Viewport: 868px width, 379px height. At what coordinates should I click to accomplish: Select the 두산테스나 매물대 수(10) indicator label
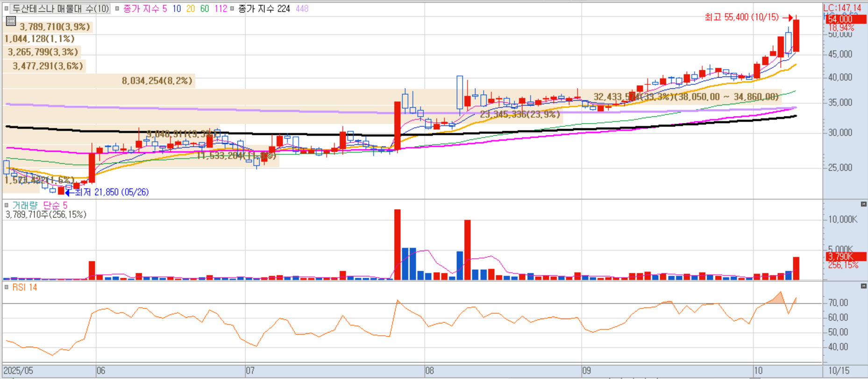60,9
